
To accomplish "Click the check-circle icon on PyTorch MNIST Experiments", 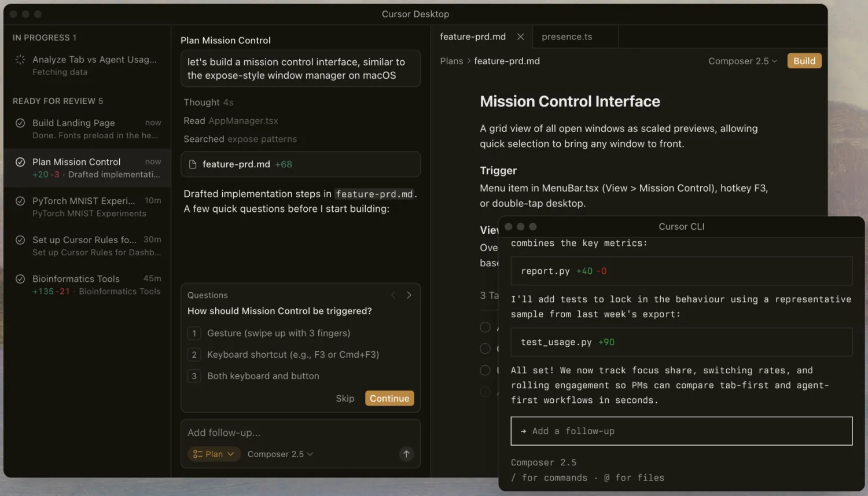I will tap(20, 201).
